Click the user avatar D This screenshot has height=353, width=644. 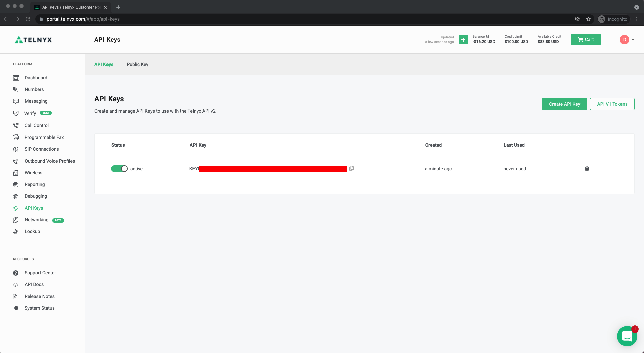625,40
